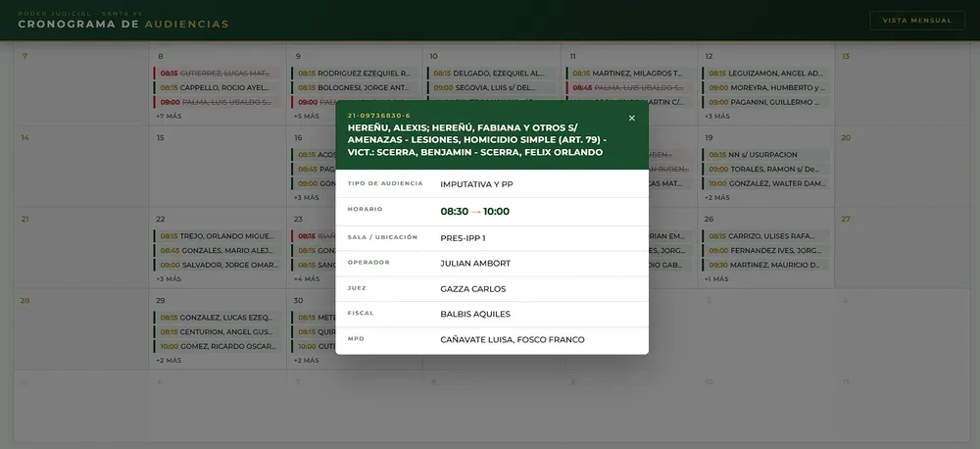Select the MOREYRA, HUMBERTO hearing
The image size is (980, 449).
tap(765, 87)
